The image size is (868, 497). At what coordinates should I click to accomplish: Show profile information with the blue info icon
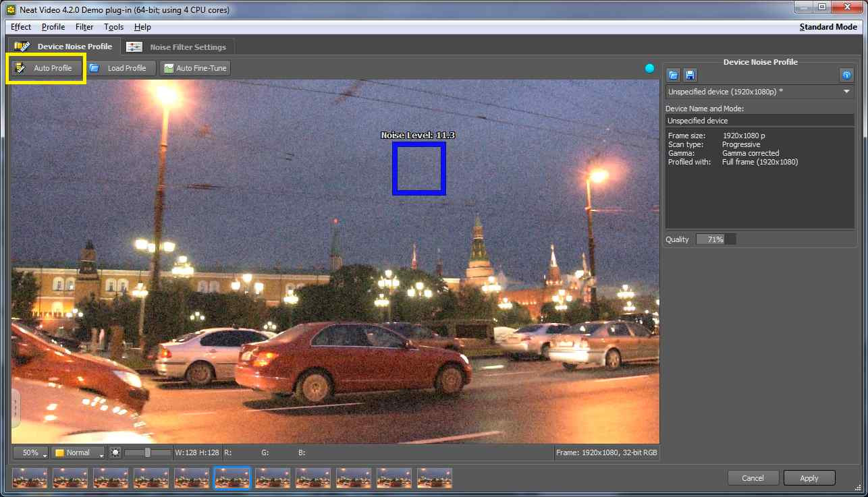[x=846, y=75]
